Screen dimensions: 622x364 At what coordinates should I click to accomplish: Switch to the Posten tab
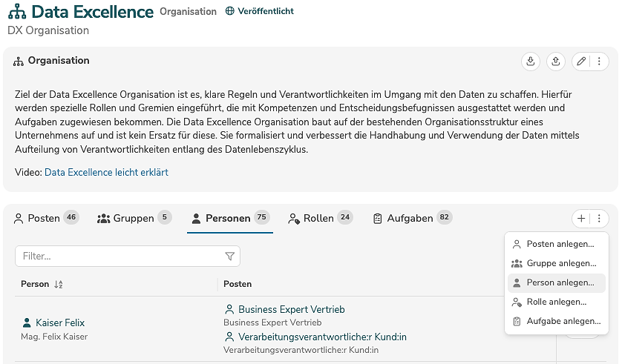click(46, 218)
